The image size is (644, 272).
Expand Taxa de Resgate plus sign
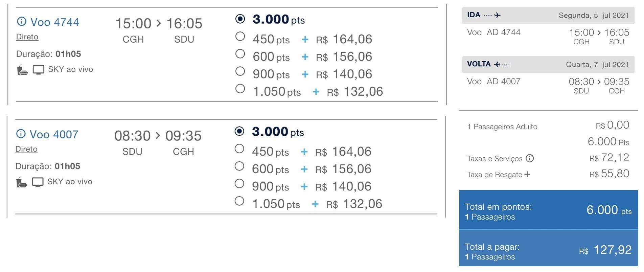coord(527,174)
